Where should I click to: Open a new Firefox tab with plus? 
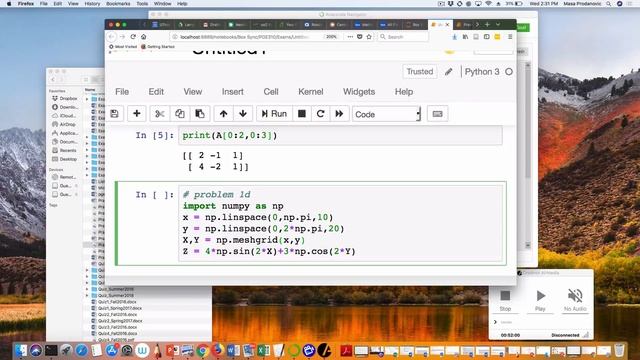coord(487,25)
